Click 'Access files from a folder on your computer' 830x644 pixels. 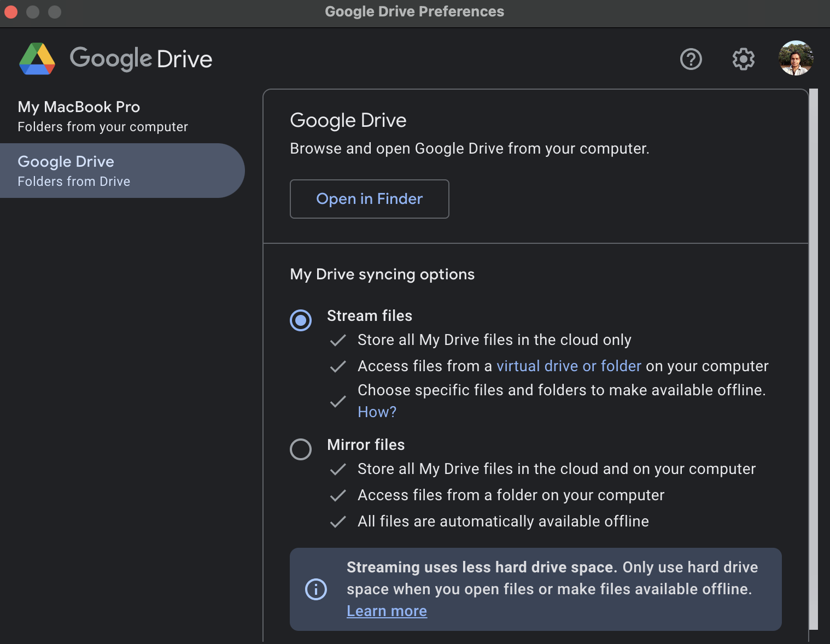[x=511, y=495]
